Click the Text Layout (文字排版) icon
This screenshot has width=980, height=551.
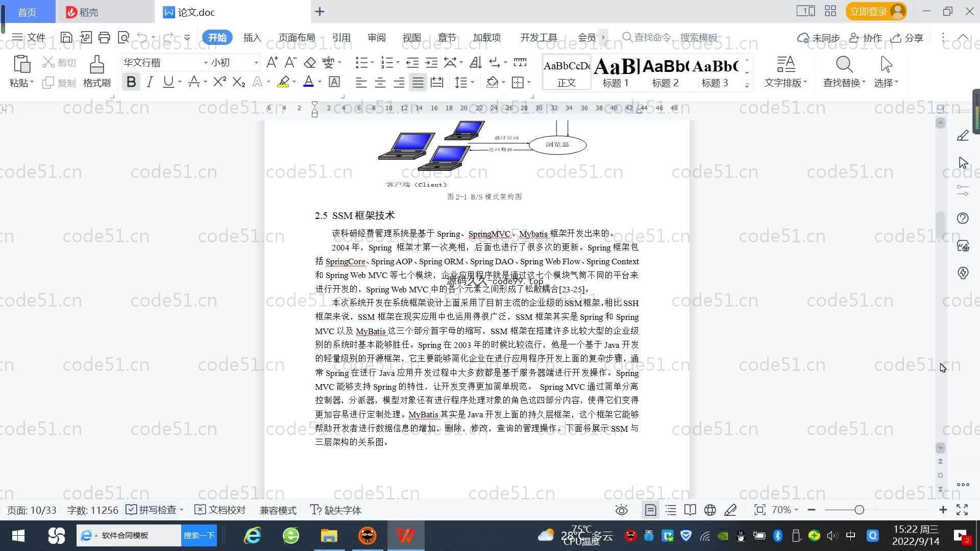point(786,65)
